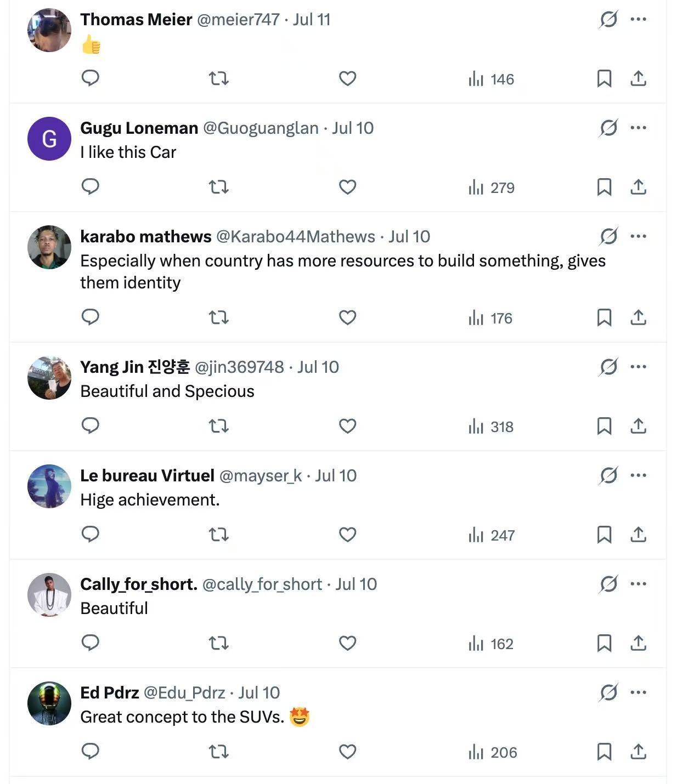
Task: Bookmark Yang Jin's tweet
Action: point(604,426)
